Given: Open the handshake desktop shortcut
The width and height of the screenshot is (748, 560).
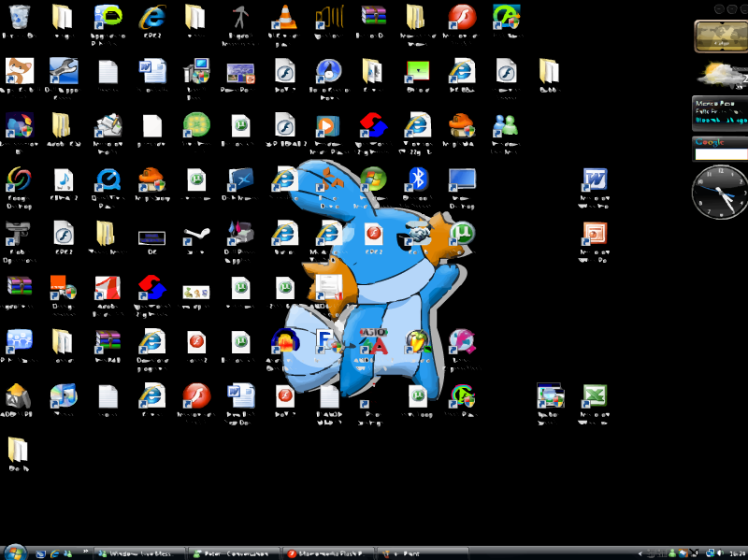Looking at the screenshot, I should pyautogui.click(x=418, y=234).
